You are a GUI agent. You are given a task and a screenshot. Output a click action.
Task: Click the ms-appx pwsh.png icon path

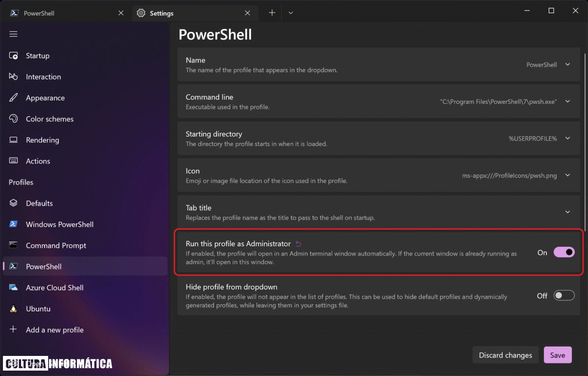click(x=510, y=175)
